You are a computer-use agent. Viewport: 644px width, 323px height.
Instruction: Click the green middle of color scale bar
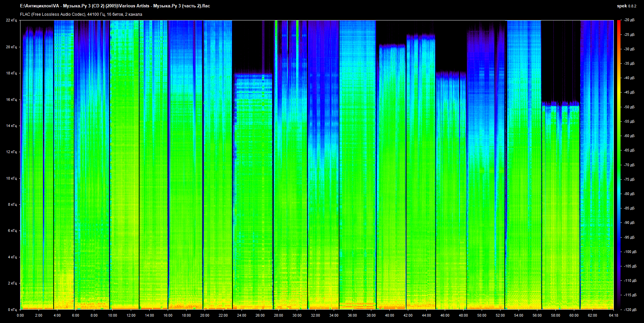619,165
